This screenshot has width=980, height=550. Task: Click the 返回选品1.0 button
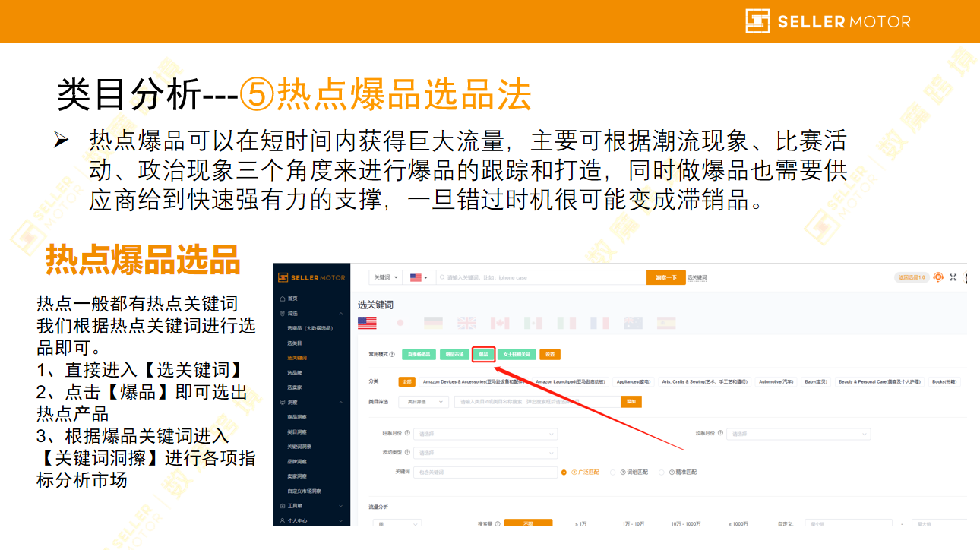(912, 277)
